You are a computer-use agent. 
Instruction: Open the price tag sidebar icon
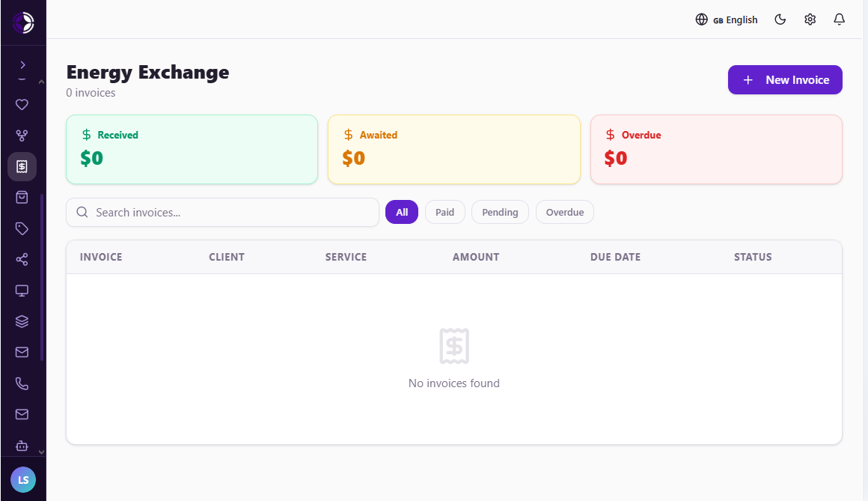pyautogui.click(x=22, y=229)
